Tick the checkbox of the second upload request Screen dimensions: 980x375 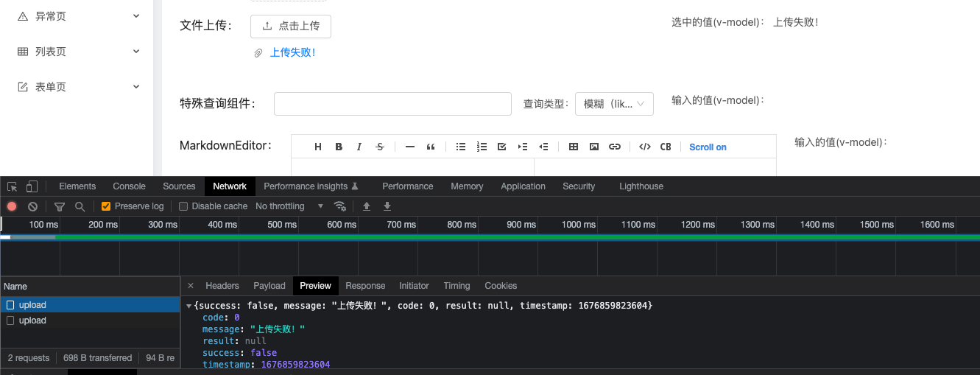point(10,320)
